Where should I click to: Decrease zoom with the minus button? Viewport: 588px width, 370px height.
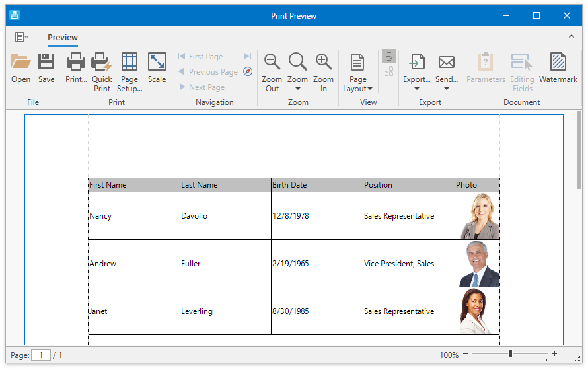(x=466, y=353)
